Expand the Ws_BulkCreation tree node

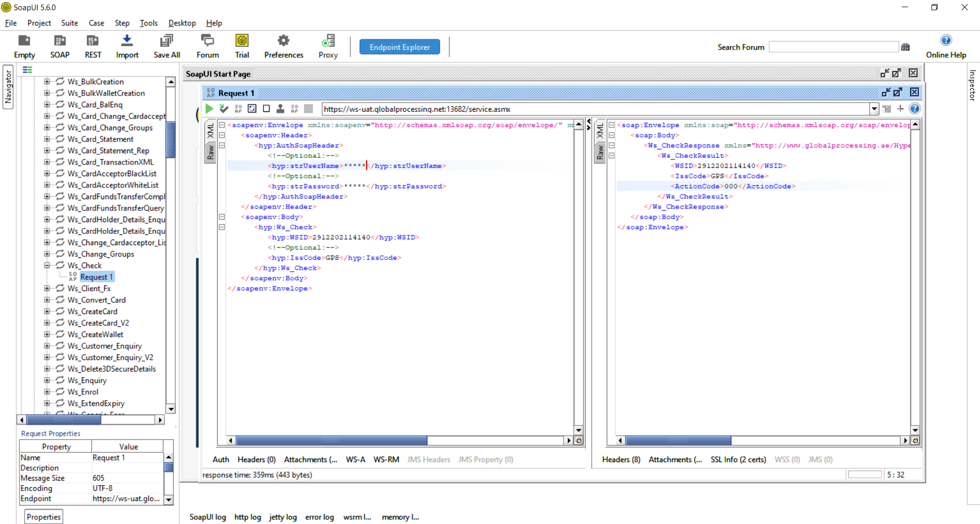point(47,82)
